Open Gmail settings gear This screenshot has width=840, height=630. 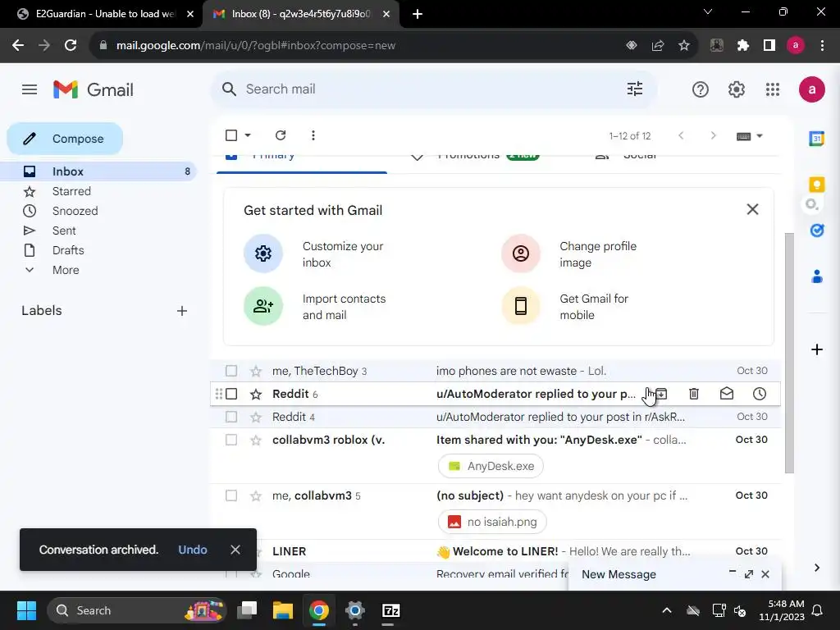(x=737, y=89)
